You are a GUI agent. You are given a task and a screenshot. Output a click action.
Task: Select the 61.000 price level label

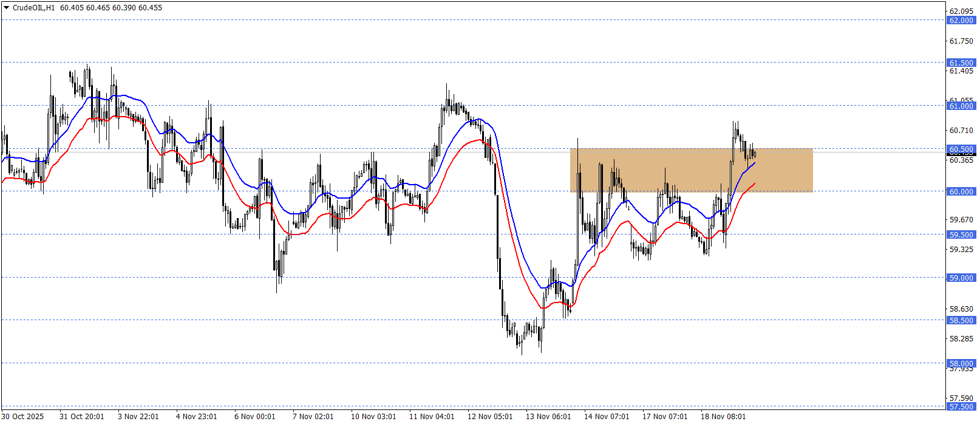coord(961,106)
